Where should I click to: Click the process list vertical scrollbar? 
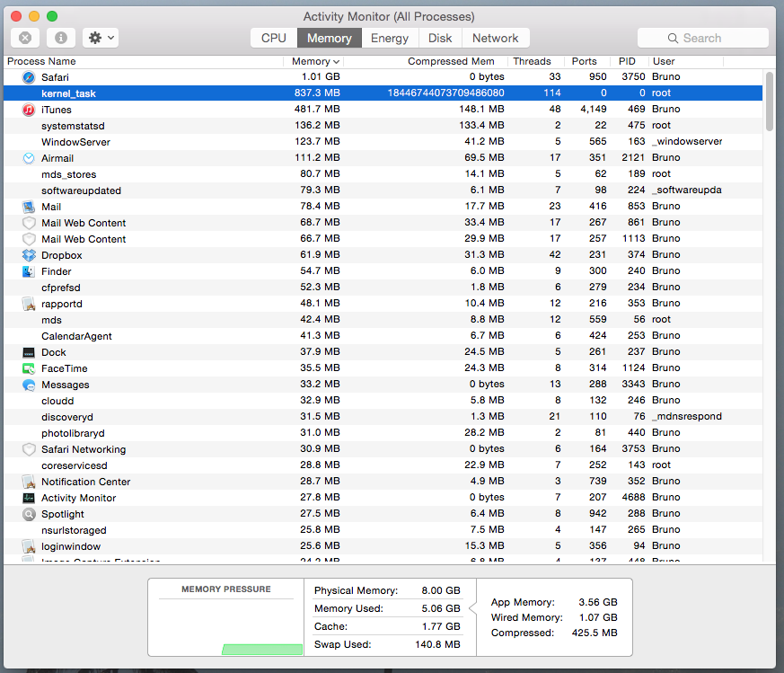click(769, 102)
